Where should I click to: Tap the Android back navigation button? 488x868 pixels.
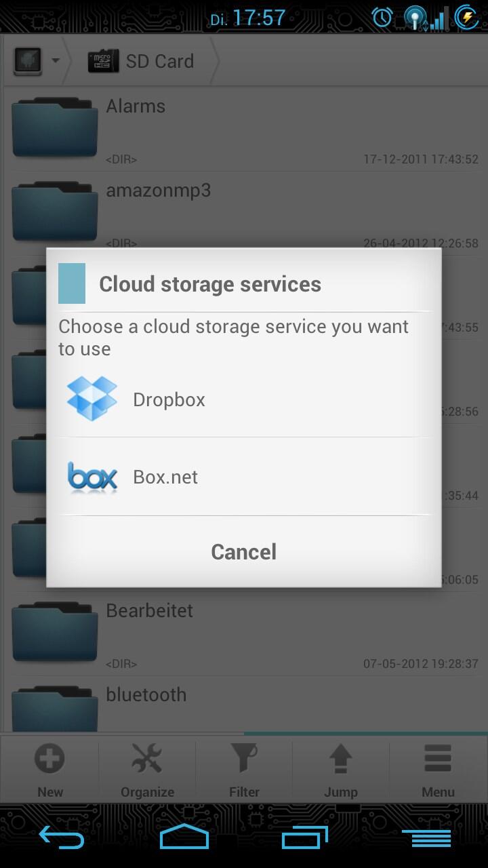[61, 837]
